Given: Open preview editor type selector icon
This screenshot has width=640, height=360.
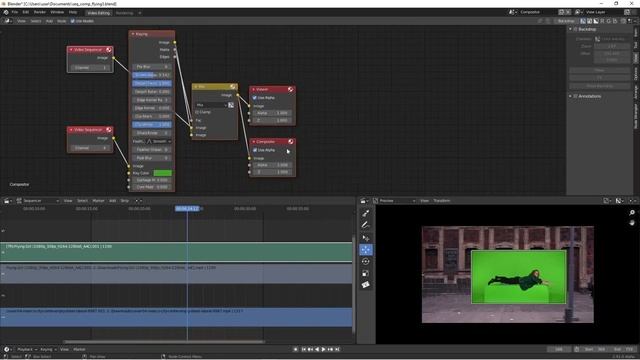Looking at the screenshot, I should pos(364,201).
